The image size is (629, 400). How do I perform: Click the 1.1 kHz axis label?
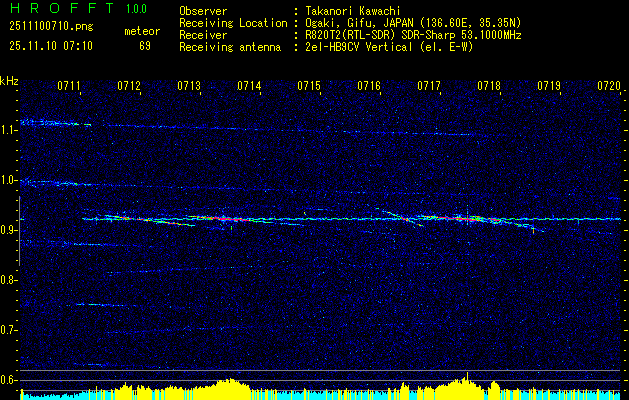point(9,130)
